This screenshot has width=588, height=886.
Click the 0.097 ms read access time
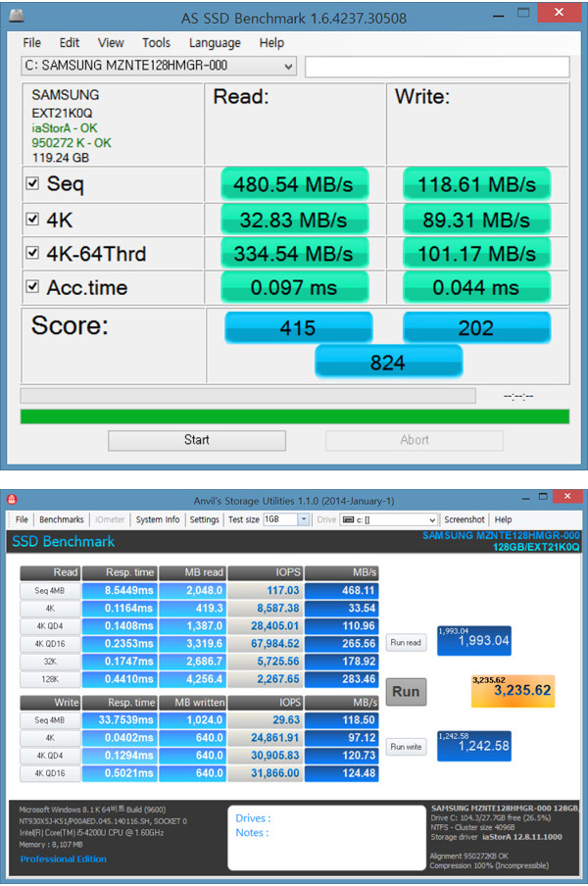[294, 287]
